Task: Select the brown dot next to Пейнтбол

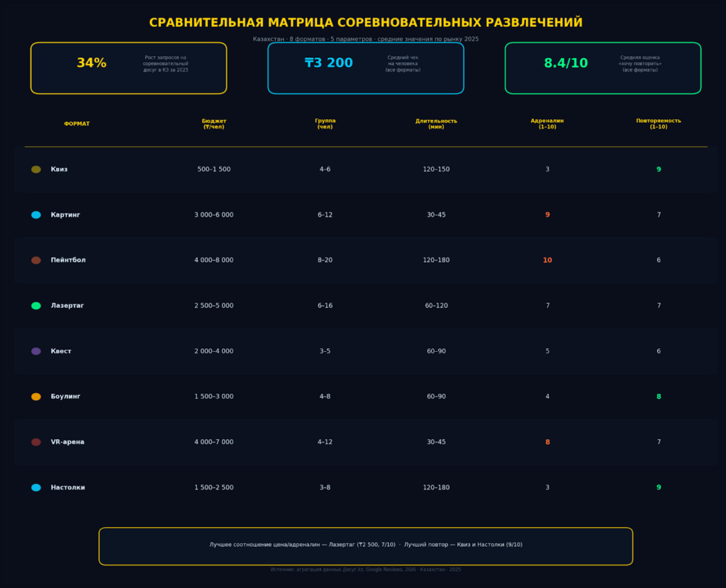Action: (36, 260)
